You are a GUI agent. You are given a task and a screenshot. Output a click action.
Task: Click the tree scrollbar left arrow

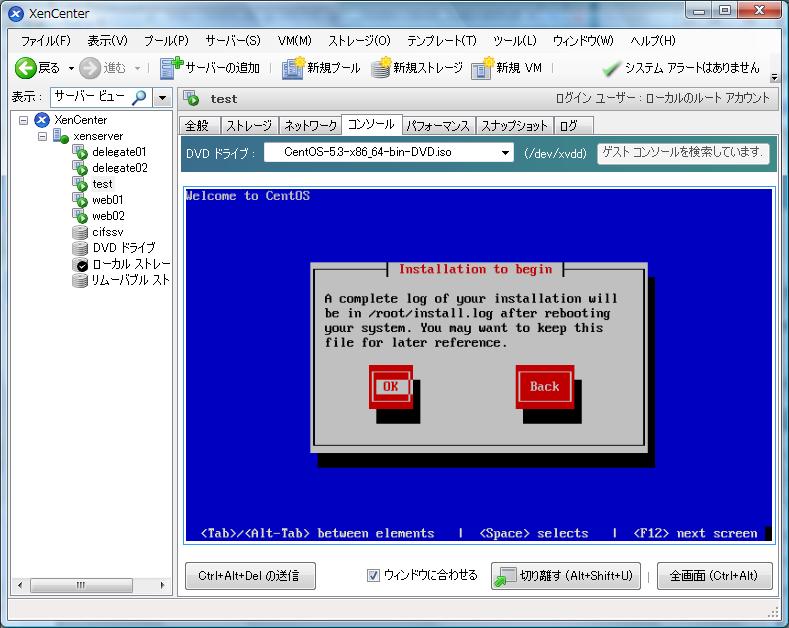click(x=20, y=585)
